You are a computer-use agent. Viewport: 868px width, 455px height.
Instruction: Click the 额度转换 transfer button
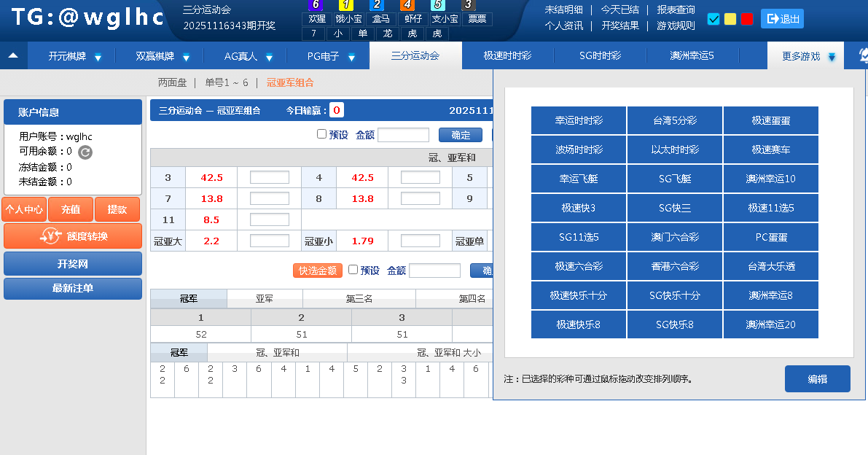click(x=73, y=236)
